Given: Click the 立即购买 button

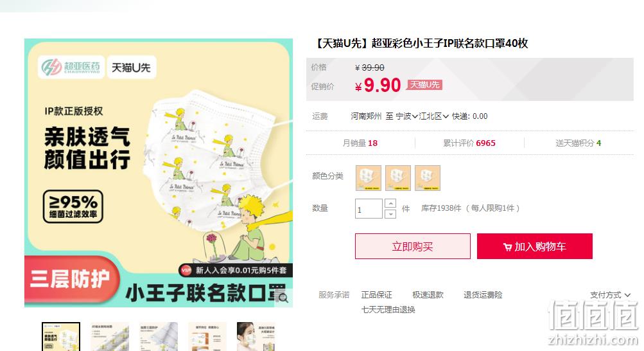Looking at the screenshot, I should [x=413, y=246].
